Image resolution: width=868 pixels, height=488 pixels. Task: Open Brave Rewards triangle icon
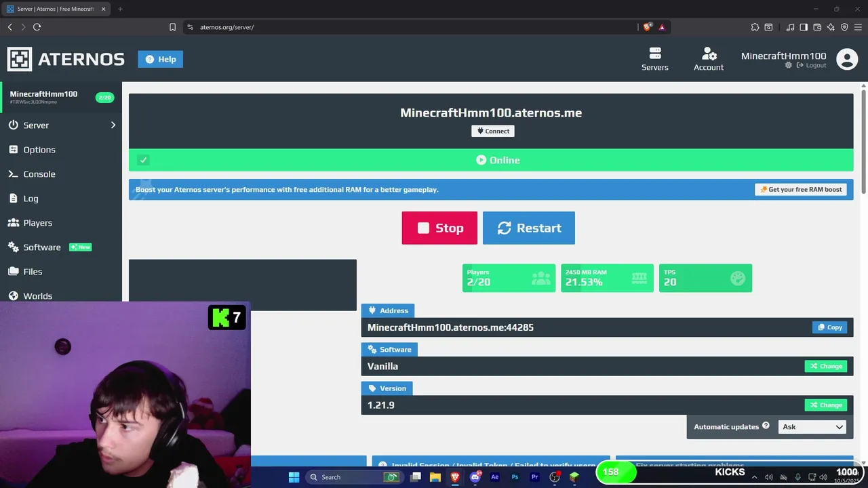662,27
